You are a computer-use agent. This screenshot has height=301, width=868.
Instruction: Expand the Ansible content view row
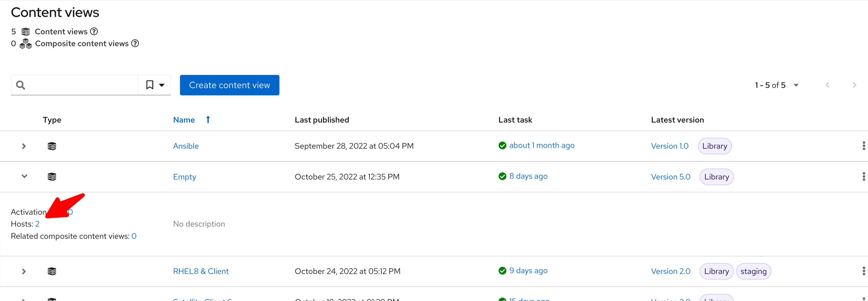(24, 146)
